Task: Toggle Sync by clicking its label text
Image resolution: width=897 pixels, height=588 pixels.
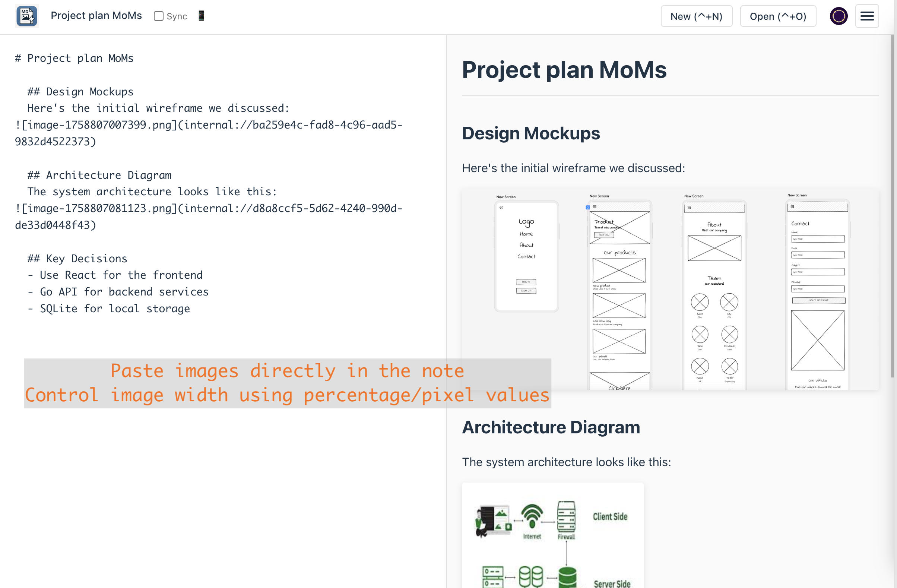Action: coord(177,16)
